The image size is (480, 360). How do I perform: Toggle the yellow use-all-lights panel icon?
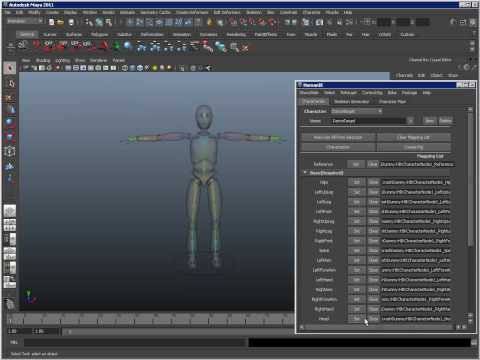155,68
